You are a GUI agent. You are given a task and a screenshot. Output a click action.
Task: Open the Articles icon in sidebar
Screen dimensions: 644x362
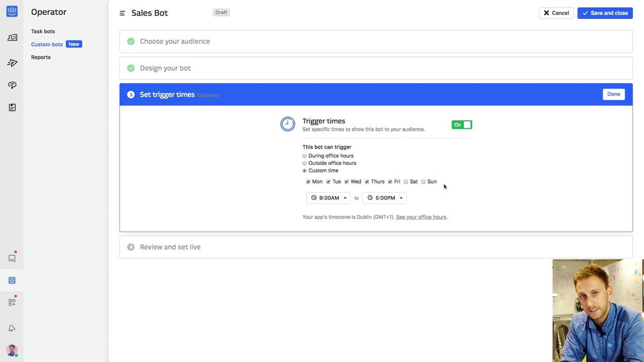[12, 107]
